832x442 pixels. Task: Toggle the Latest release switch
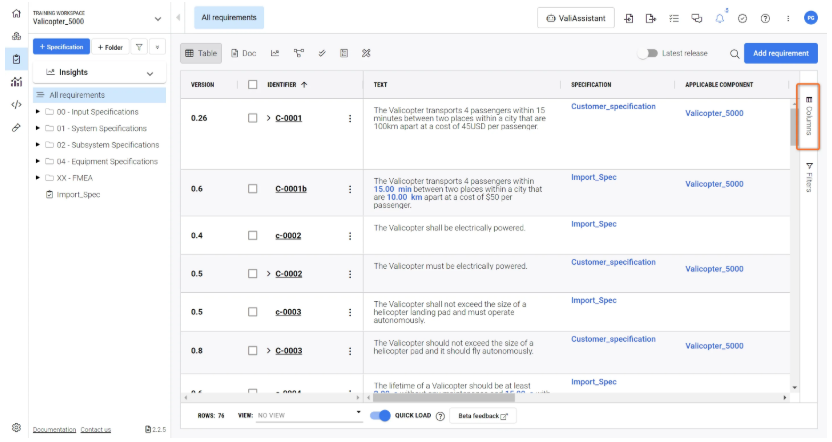pyautogui.click(x=647, y=53)
